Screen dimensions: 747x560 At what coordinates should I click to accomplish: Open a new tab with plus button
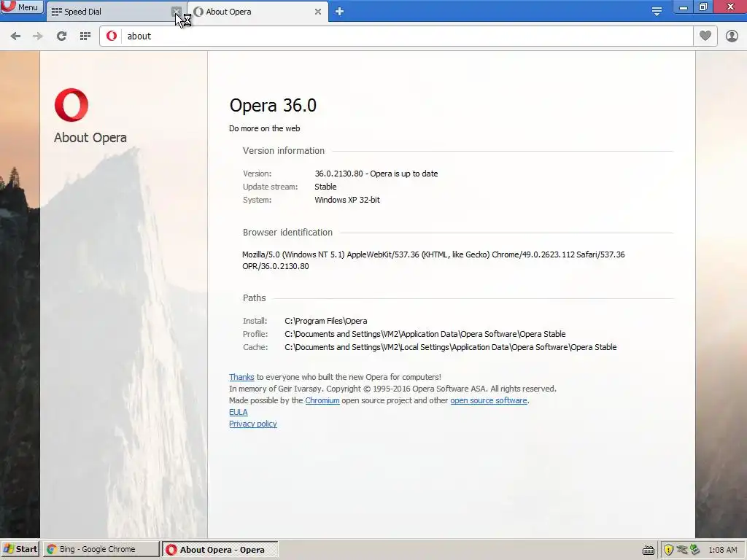(339, 12)
